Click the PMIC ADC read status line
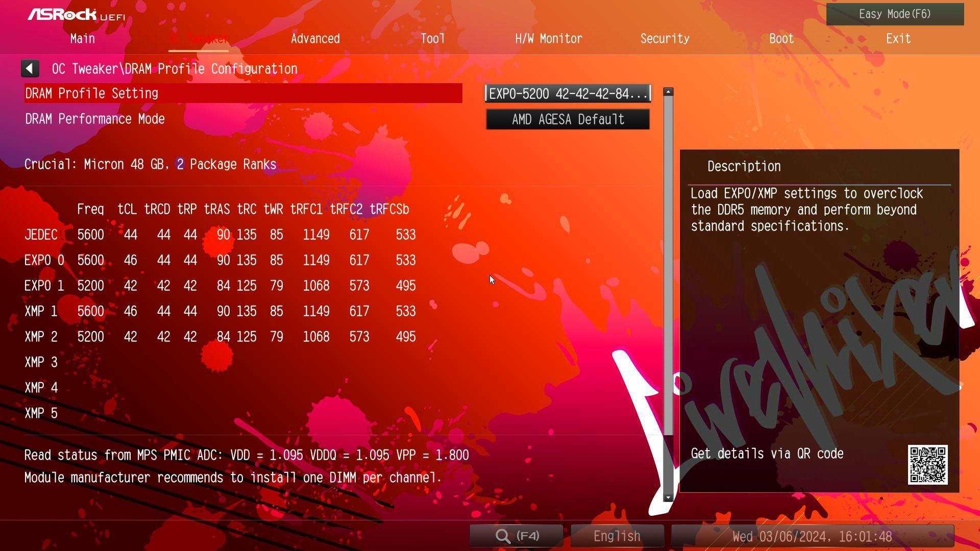Image resolution: width=980 pixels, height=551 pixels. pos(247,455)
